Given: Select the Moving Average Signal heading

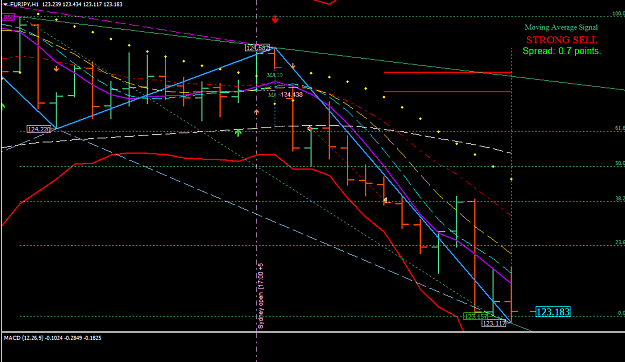Looking at the screenshot, I should [561, 28].
